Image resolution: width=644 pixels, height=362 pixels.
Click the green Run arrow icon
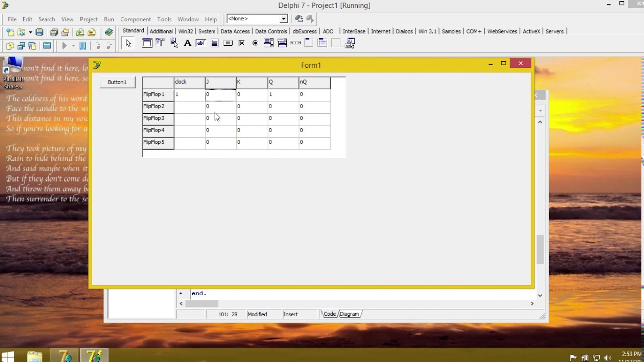(64, 46)
